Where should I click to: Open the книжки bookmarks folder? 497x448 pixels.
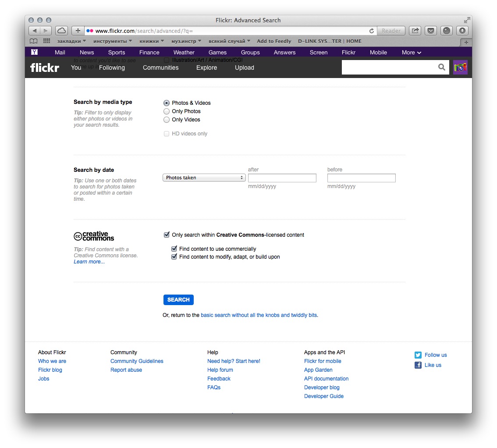pos(152,41)
